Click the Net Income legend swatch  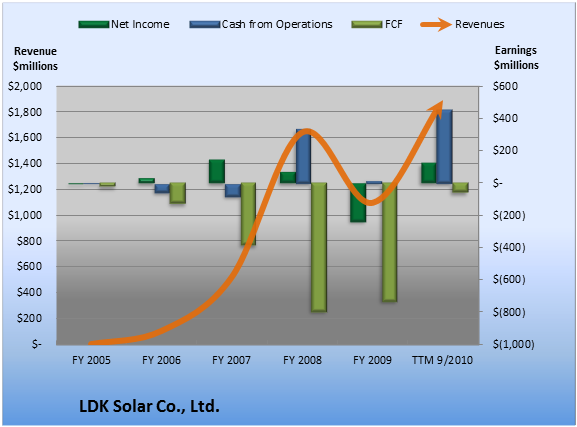coord(94,25)
